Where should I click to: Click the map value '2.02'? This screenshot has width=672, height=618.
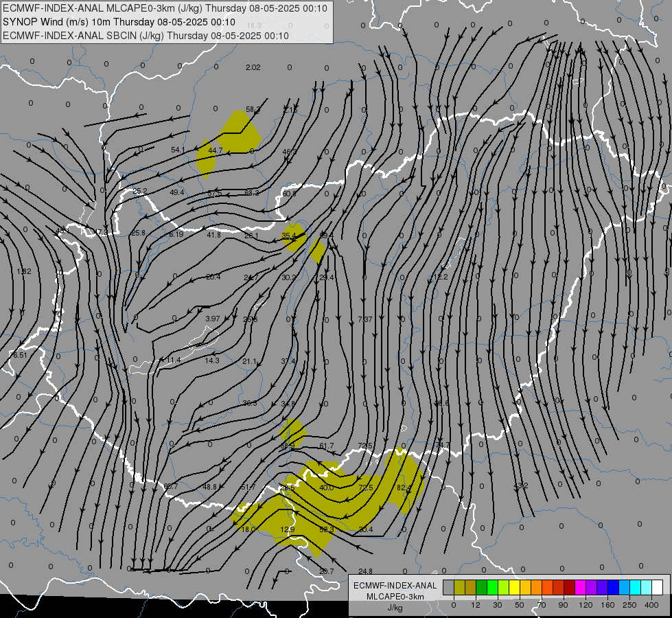click(x=253, y=67)
